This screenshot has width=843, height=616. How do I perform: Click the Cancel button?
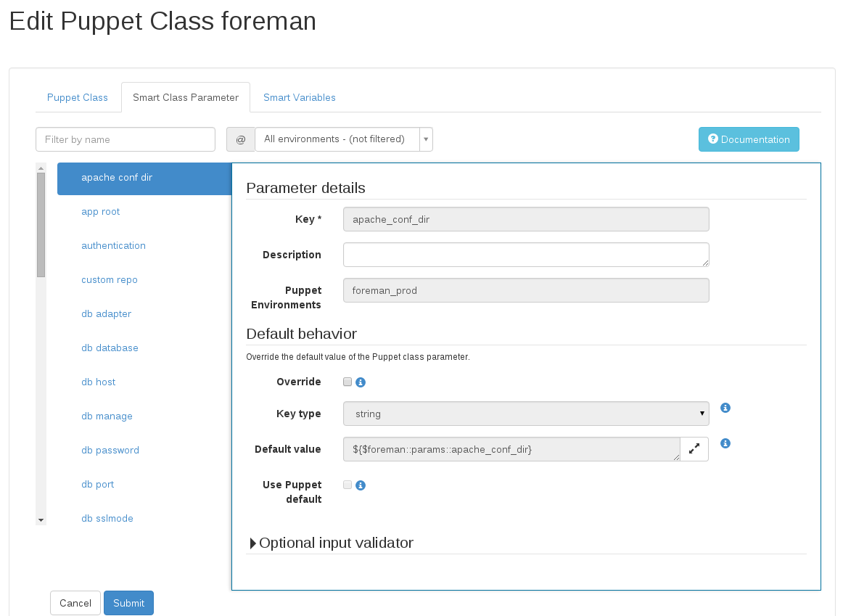coord(75,603)
